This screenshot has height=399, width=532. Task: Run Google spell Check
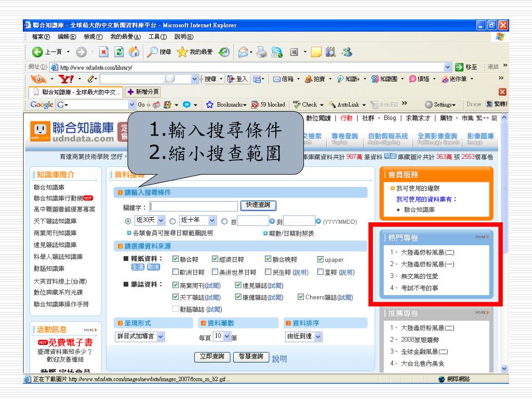304,104
